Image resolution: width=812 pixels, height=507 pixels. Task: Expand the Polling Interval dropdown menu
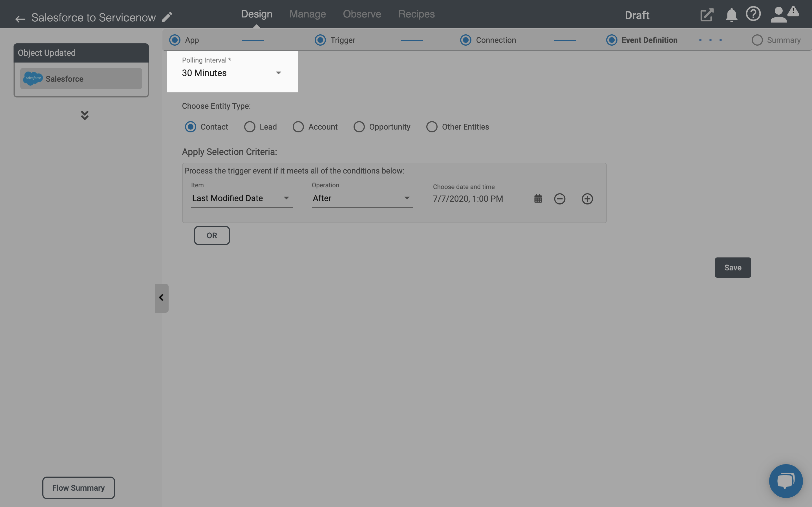[x=278, y=73]
